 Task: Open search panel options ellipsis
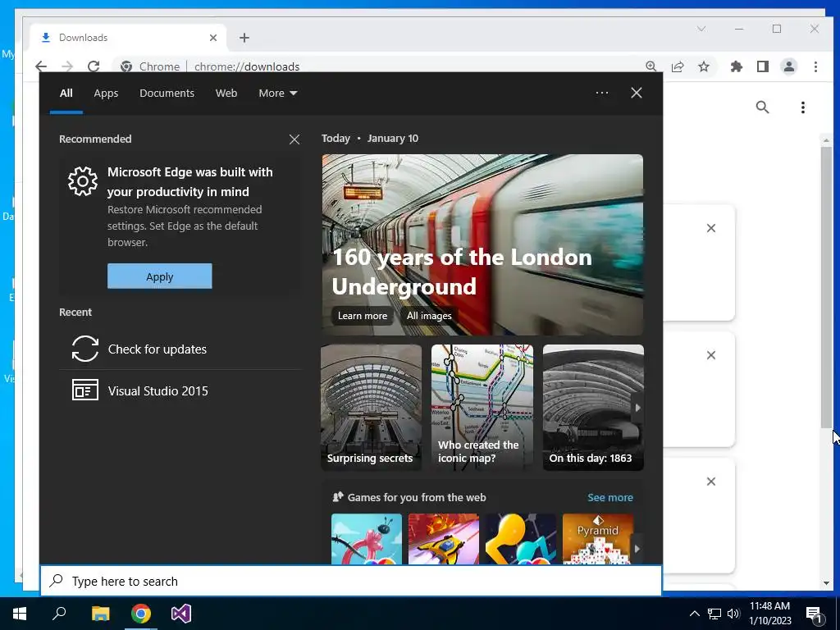pyautogui.click(x=601, y=93)
